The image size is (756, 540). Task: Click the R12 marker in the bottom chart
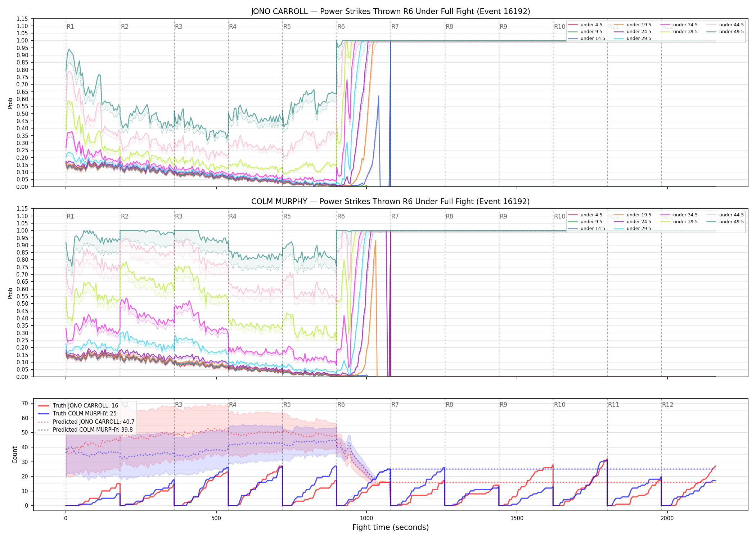[667, 405]
